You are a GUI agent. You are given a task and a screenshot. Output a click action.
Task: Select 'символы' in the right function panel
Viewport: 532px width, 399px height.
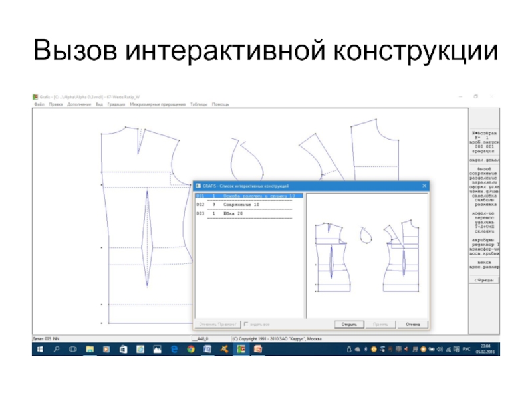click(x=484, y=200)
